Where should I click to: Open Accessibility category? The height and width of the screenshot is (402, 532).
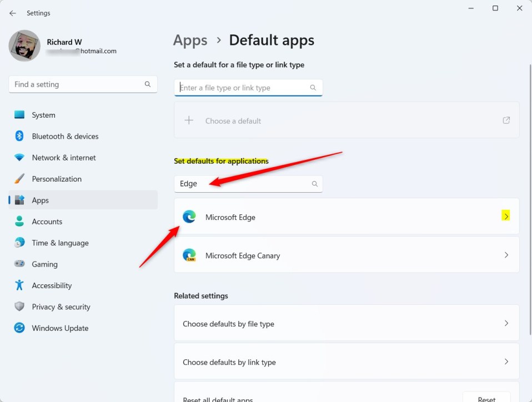point(83,285)
